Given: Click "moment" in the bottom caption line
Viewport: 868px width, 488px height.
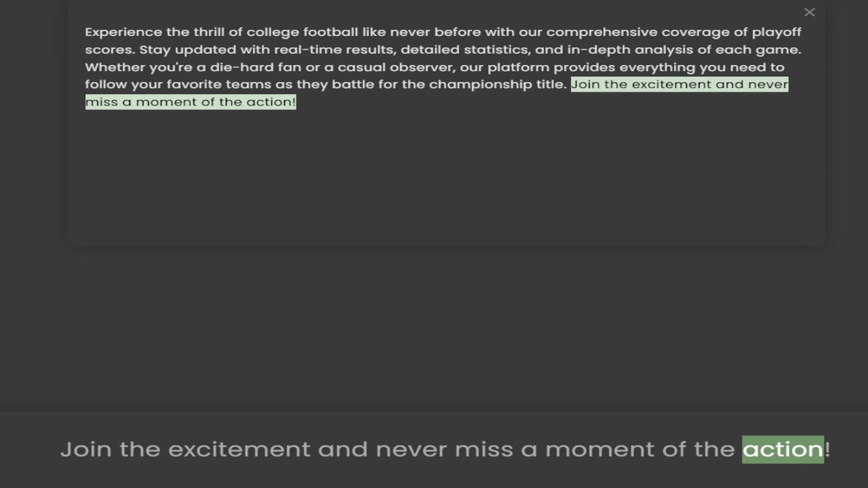Looking at the screenshot, I should (x=599, y=450).
